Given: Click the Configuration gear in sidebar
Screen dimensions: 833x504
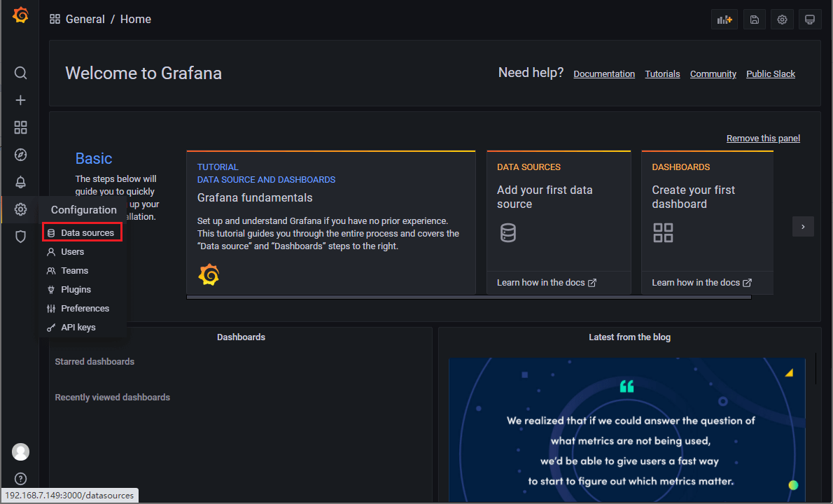Looking at the screenshot, I should 20,209.
